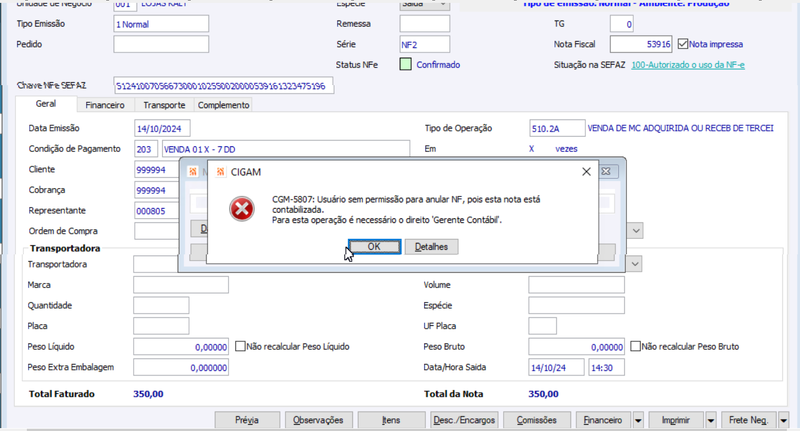The image size is (800, 431).
Task: Click the Placa input field
Action: point(161,326)
